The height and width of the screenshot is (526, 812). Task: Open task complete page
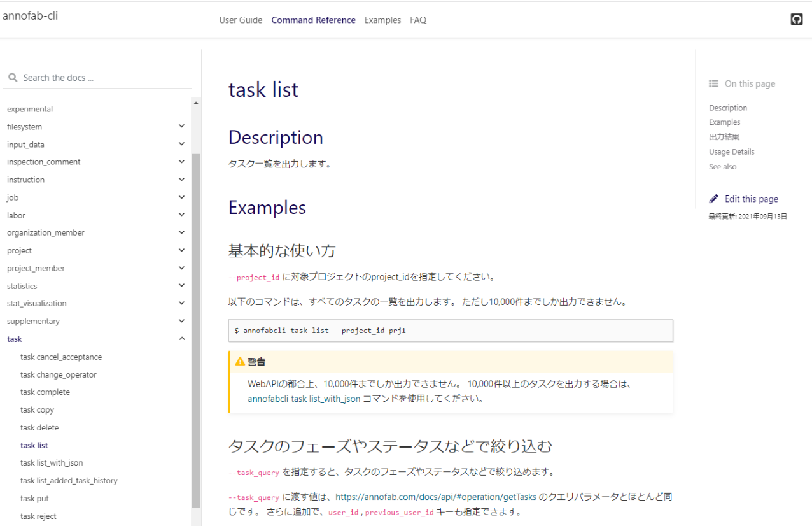click(45, 392)
